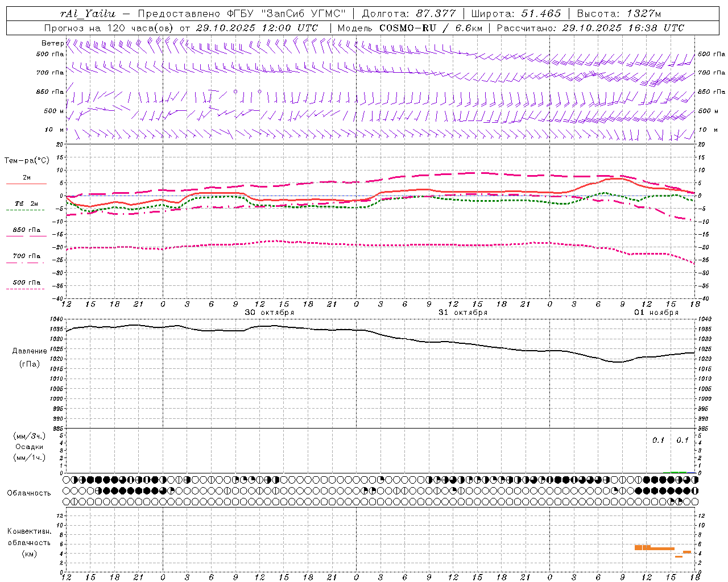Click the 'Модель COSMO-RU / 6.6км' text
The height and width of the screenshot is (582, 728).
(x=409, y=28)
